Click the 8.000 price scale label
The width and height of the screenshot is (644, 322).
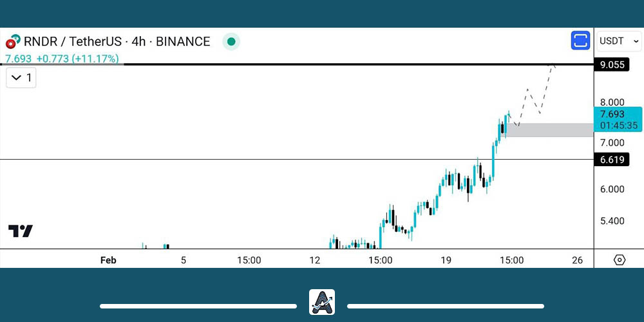click(612, 102)
